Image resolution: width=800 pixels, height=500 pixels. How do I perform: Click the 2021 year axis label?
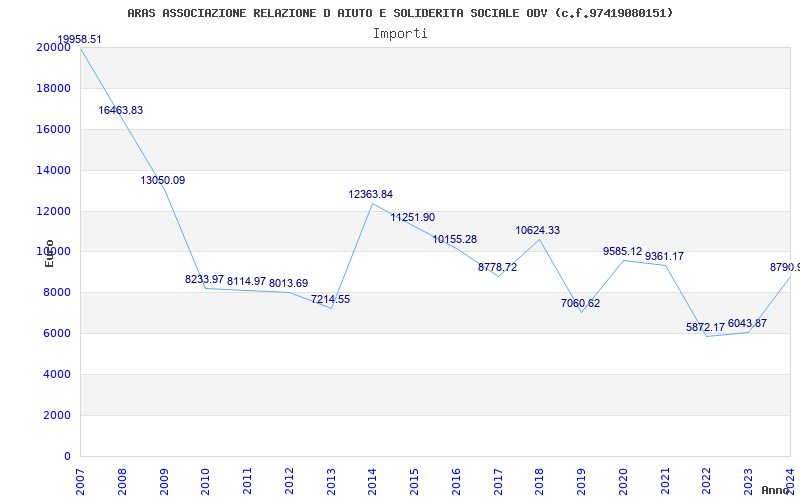(665, 482)
